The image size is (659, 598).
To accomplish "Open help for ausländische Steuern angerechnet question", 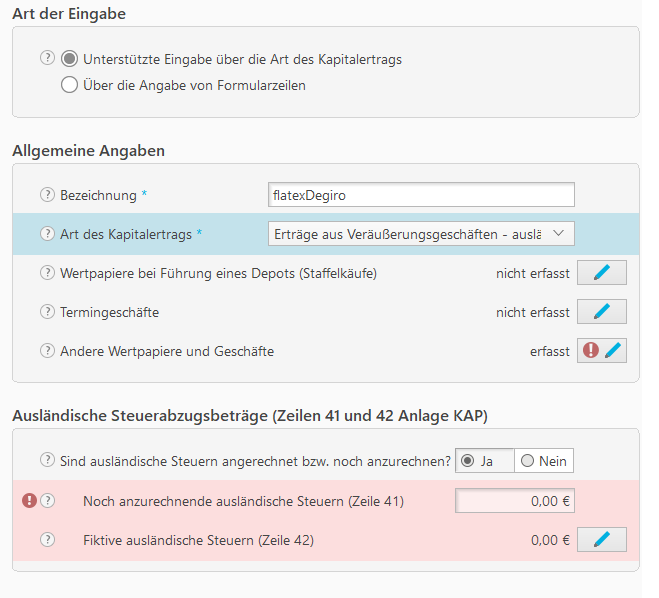I will pyautogui.click(x=47, y=460).
